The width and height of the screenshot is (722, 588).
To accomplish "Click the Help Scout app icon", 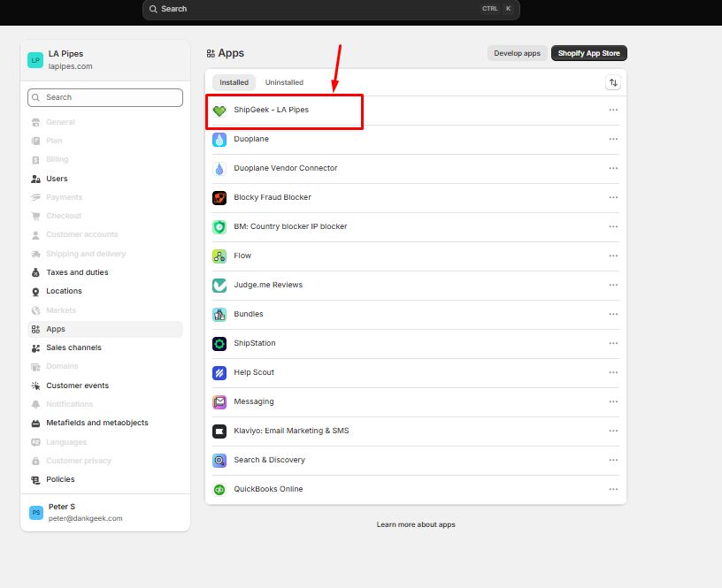I will pyautogui.click(x=219, y=372).
